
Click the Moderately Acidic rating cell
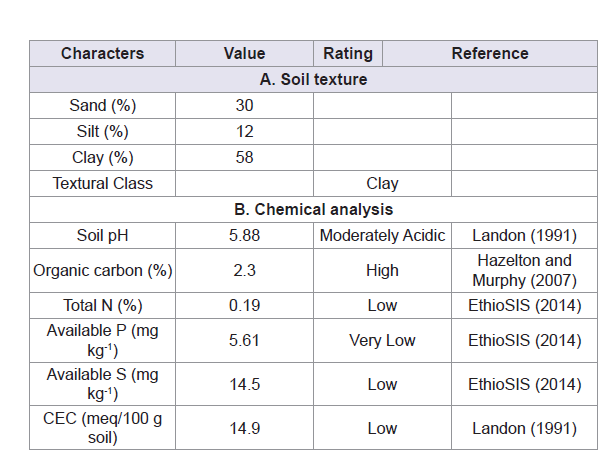[x=382, y=235]
